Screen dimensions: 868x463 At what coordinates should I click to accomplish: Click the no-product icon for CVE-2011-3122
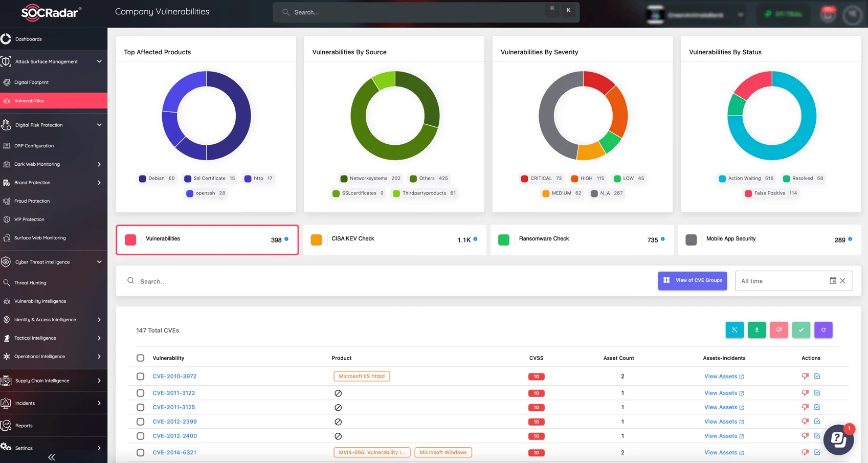click(x=338, y=393)
